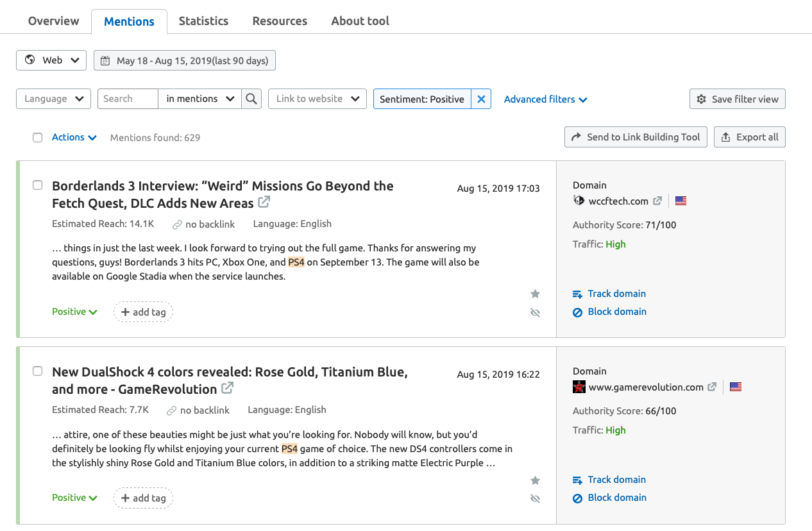Click Track domain icon for wccftech.com
This screenshot has height=531, width=812.
pyautogui.click(x=577, y=294)
